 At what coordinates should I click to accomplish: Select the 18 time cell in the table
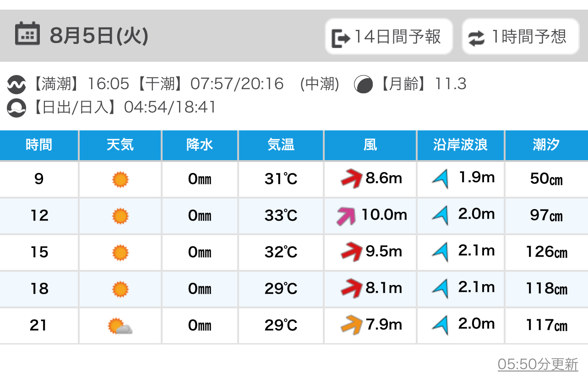click(x=39, y=289)
